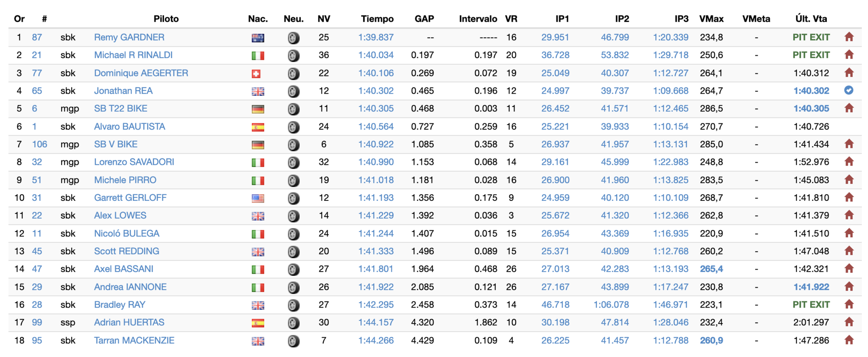Click interval 0.003 for SB T22 BIKE
Screen dimensions: 868x357
486,108
